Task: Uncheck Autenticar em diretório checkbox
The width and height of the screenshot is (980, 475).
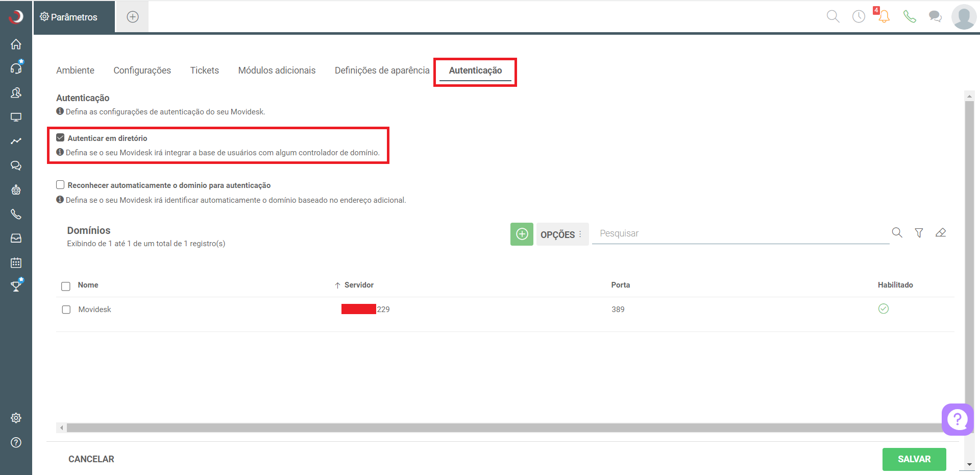Action: tap(60, 137)
